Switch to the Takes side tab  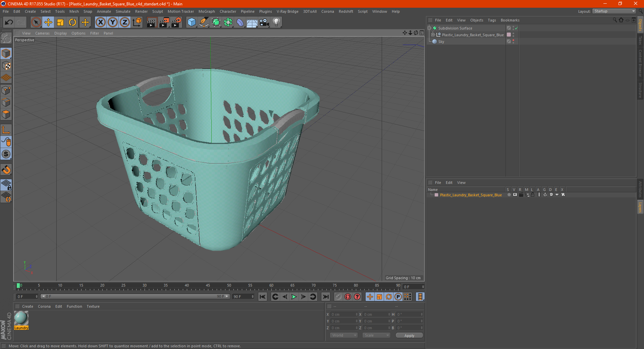click(x=640, y=41)
